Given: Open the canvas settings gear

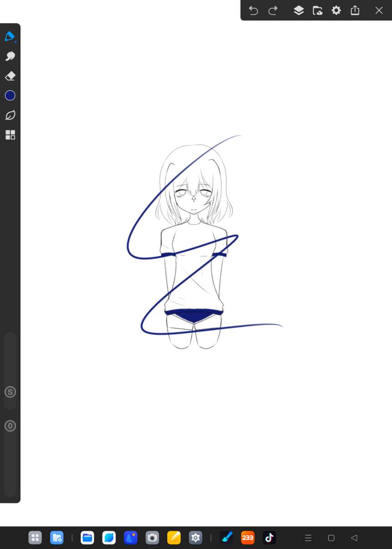Looking at the screenshot, I should [x=336, y=10].
